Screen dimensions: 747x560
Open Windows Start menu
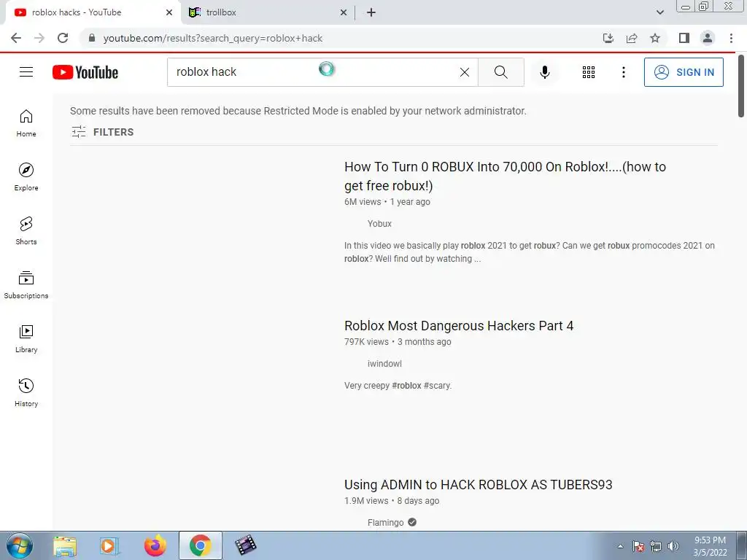pyautogui.click(x=20, y=545)
